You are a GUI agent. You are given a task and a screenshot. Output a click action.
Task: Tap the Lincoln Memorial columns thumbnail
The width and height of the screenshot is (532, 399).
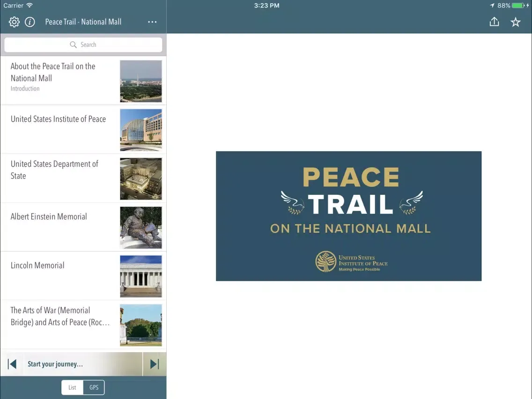(141, 276)
